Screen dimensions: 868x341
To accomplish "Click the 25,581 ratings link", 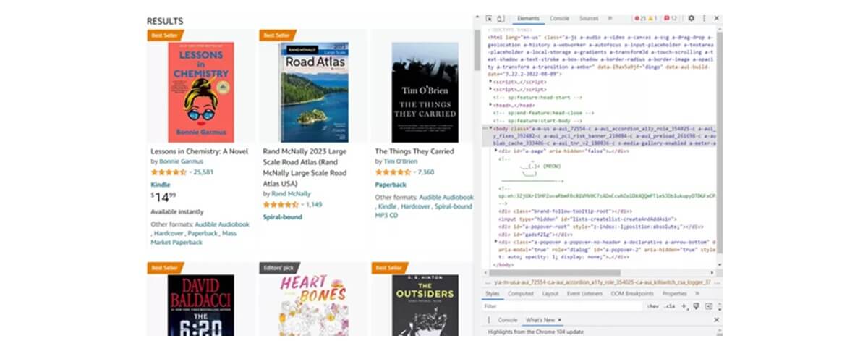I will point(205,173).
